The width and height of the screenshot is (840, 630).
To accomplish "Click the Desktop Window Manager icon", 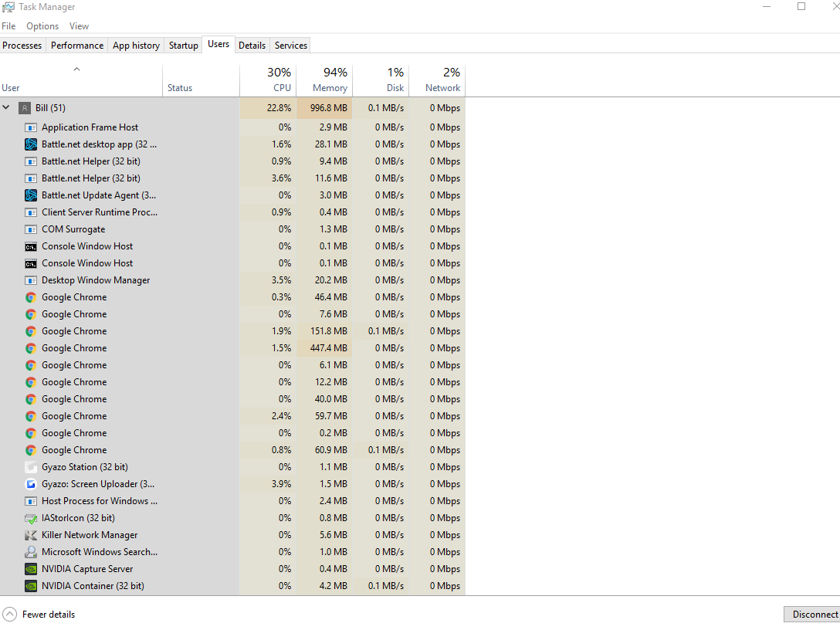I will click(x=31, y=280).
